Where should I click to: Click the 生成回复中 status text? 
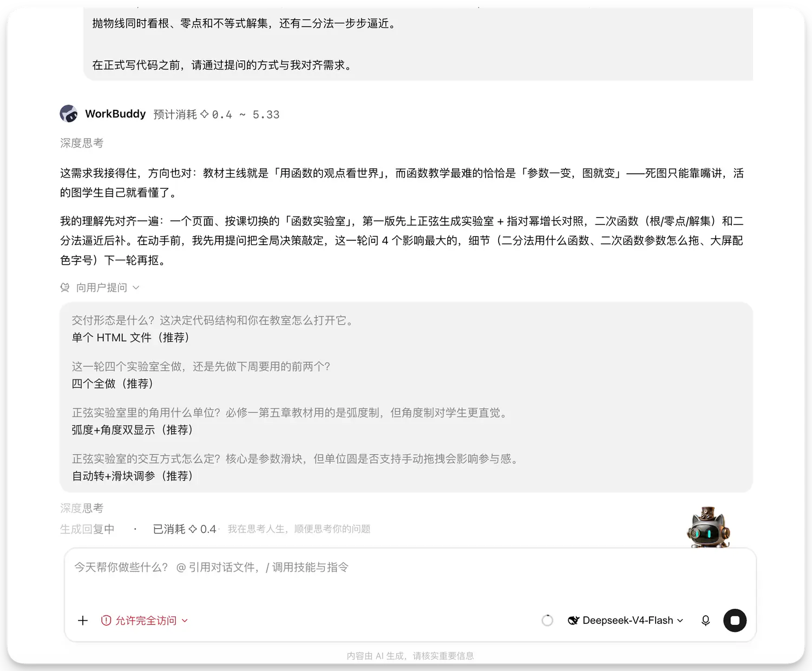pyautogui.click(x=87, y=529)
